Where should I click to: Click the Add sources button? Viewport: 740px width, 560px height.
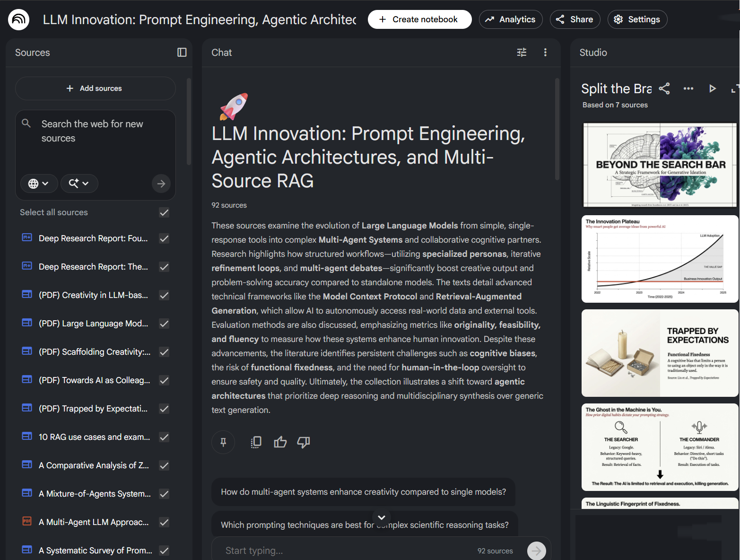[95, 88]
